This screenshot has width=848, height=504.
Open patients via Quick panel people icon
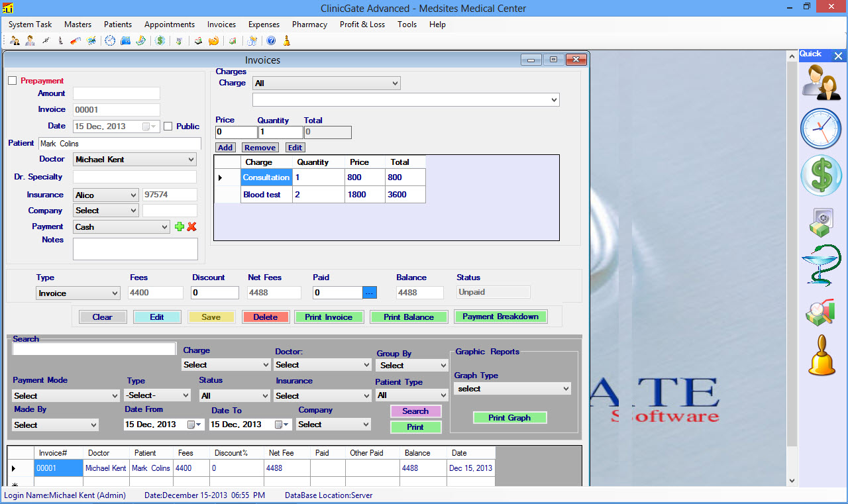point(821,83)
